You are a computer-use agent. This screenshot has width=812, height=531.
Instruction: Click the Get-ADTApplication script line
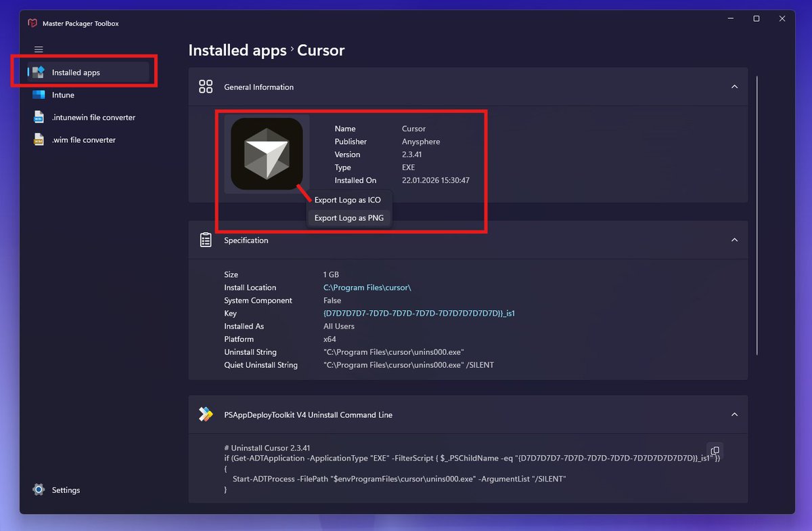[472, 459]
